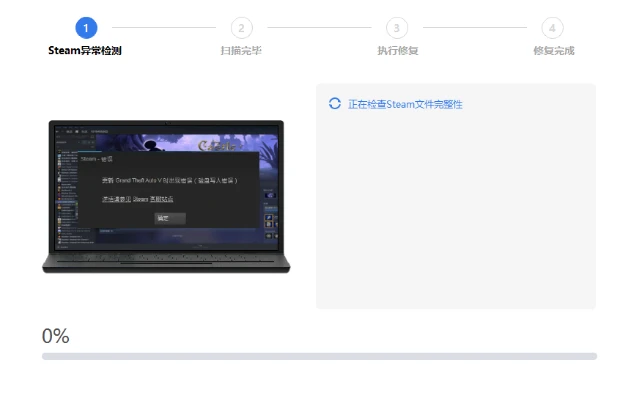Click the 扫描完毕 step label
This screenshot has height=399, width=638.
(x=241, y=50)
